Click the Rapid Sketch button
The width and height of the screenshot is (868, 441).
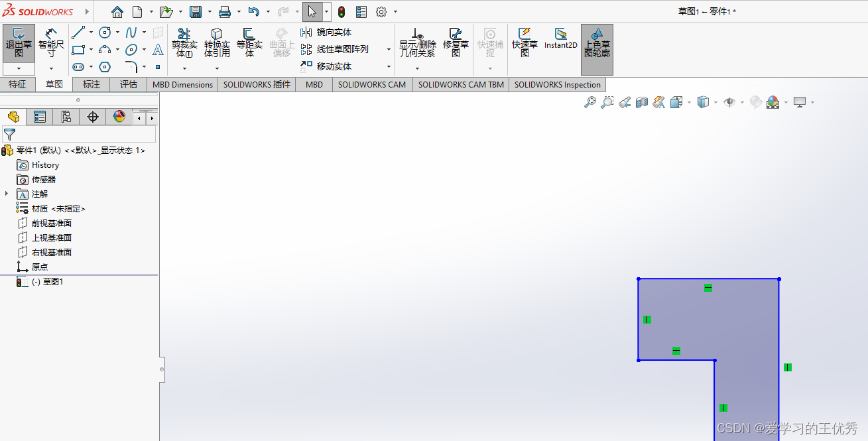pos(524,41)
